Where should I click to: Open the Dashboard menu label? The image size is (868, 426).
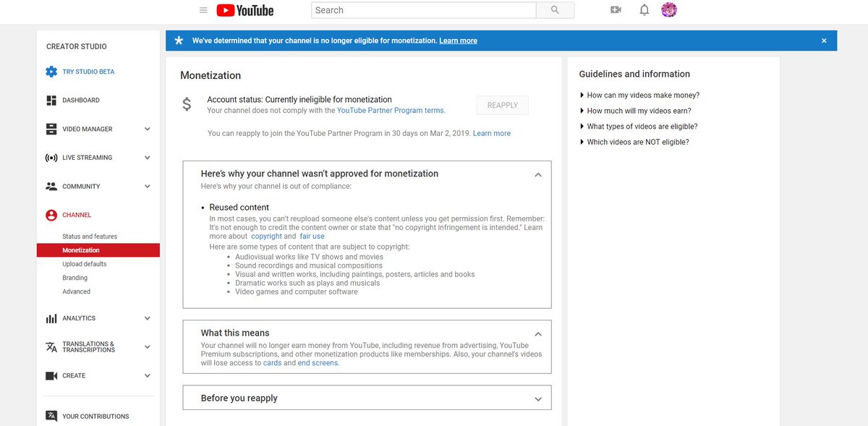81,101
